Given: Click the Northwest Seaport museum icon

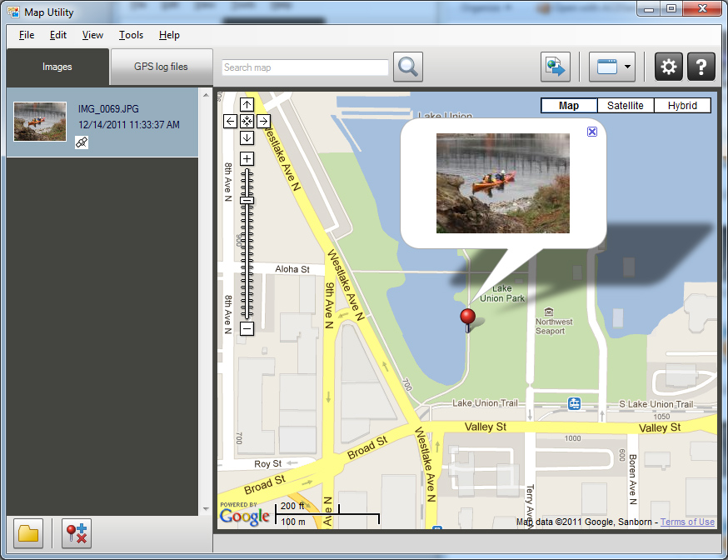Looking at the screenshot, I should (x=549, y=312).
